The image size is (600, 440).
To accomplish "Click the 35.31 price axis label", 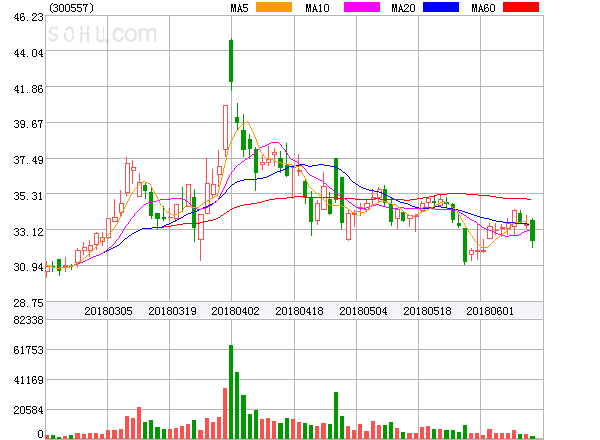I will (x=29, y=196).
